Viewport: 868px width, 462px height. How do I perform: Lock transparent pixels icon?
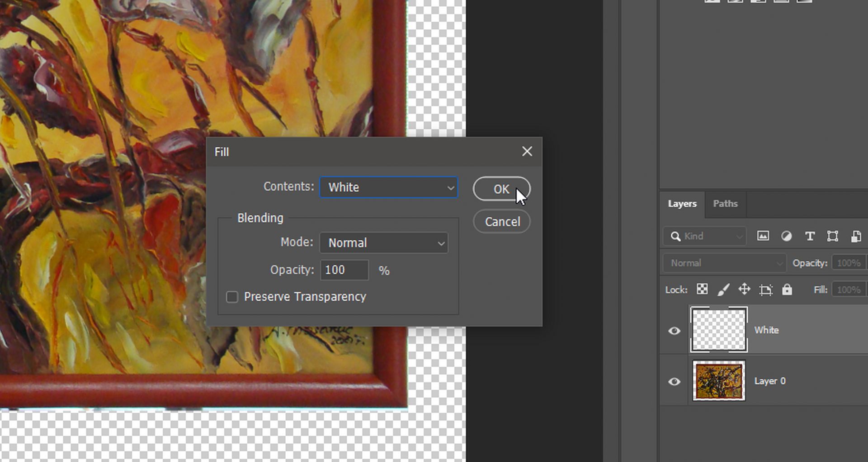point(702,289)
